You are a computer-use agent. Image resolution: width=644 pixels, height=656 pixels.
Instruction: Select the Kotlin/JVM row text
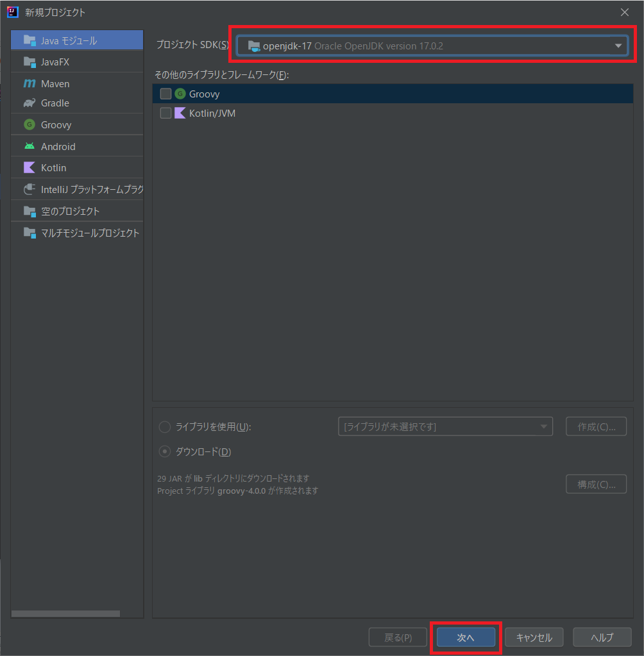click(212, 114)
